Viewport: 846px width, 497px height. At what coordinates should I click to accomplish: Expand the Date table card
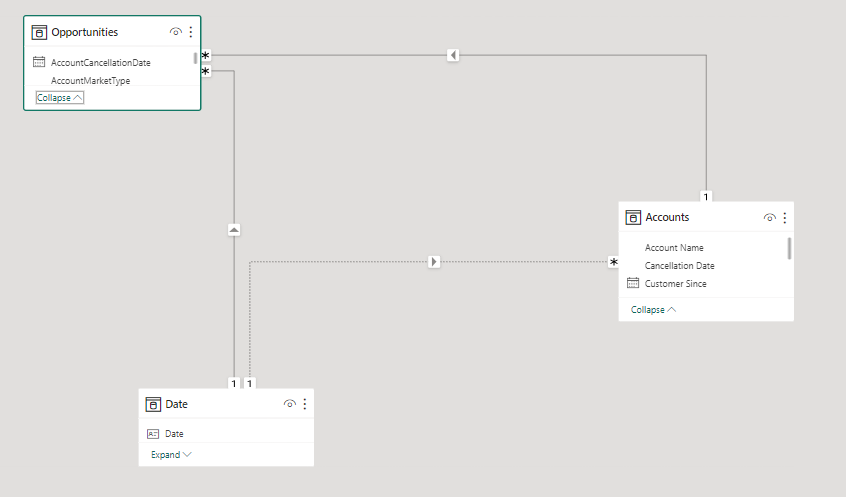(171, 454)
